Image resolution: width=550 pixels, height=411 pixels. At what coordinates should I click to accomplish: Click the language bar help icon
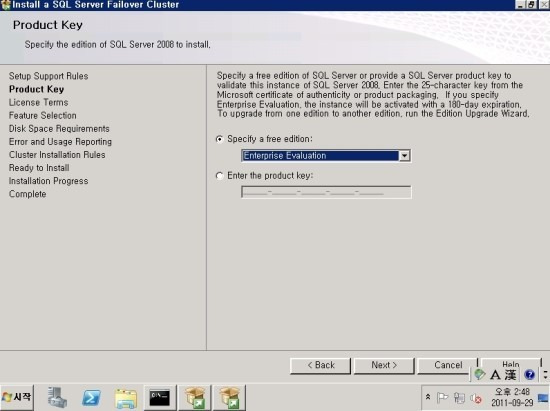point(529,375)
